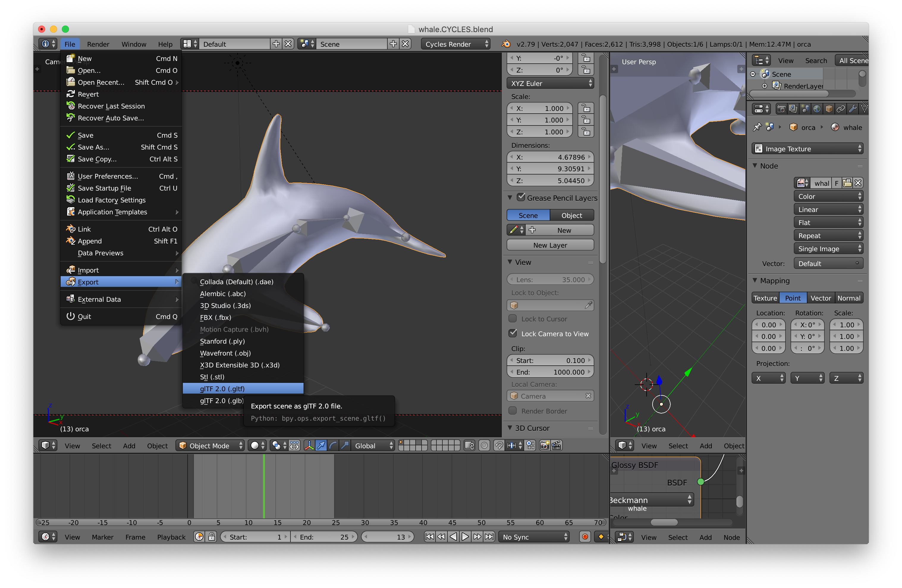Click the pin icon beside orca
902x588 pixels.
pyautogui.click(x=757, y=127)
